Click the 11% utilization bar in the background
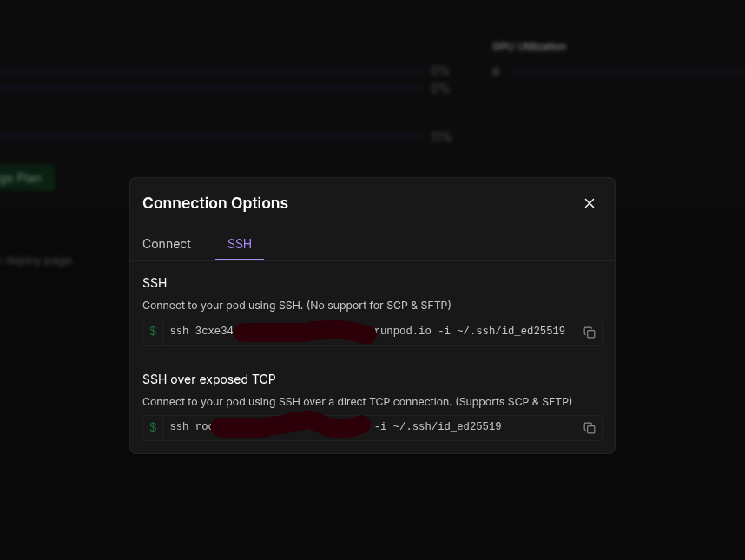The height and width of the screenshot is (560, 745). [x=217, y=137]
